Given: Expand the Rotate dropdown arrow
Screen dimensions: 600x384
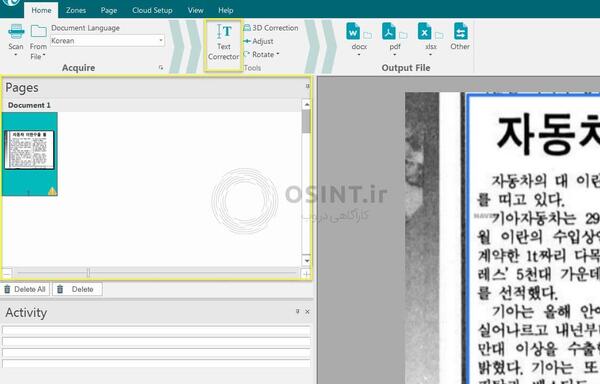Looking at the screenshot, I should point(278,54).
